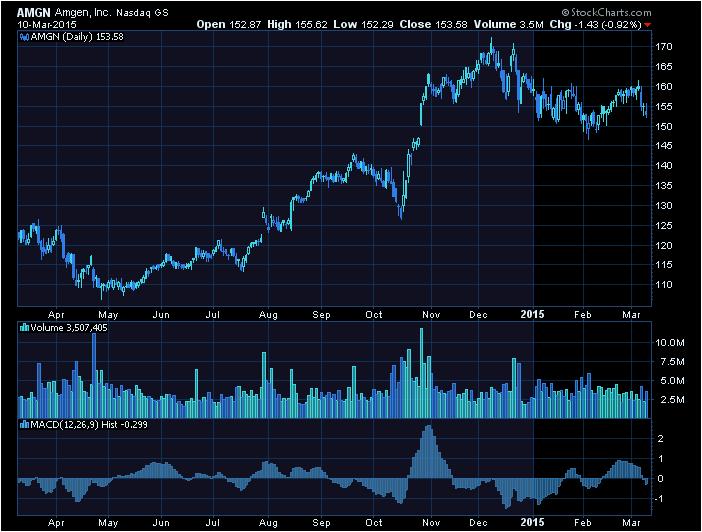The width and height of the screenshot is (702, 532).
Task: Click the Sep label under the MACD panel
Action: pyautogui.click(x=321, y=523)
